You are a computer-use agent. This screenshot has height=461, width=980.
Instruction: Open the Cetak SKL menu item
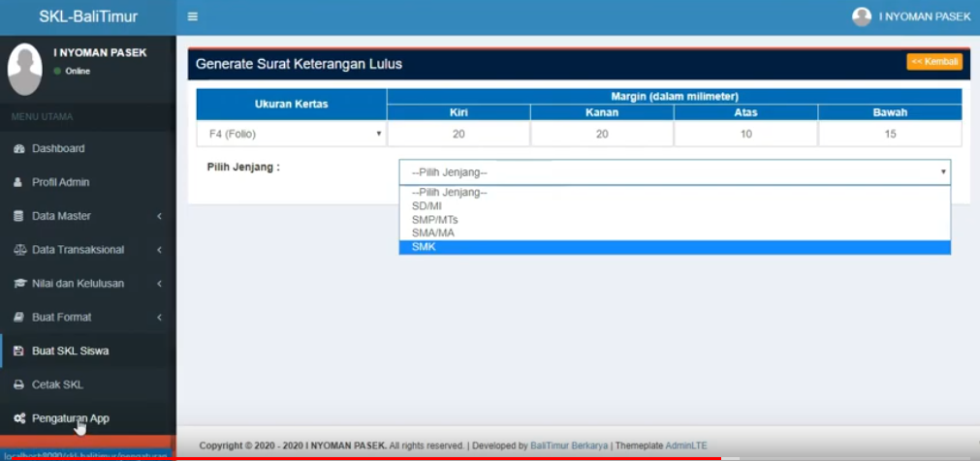[x=88, y=384]
